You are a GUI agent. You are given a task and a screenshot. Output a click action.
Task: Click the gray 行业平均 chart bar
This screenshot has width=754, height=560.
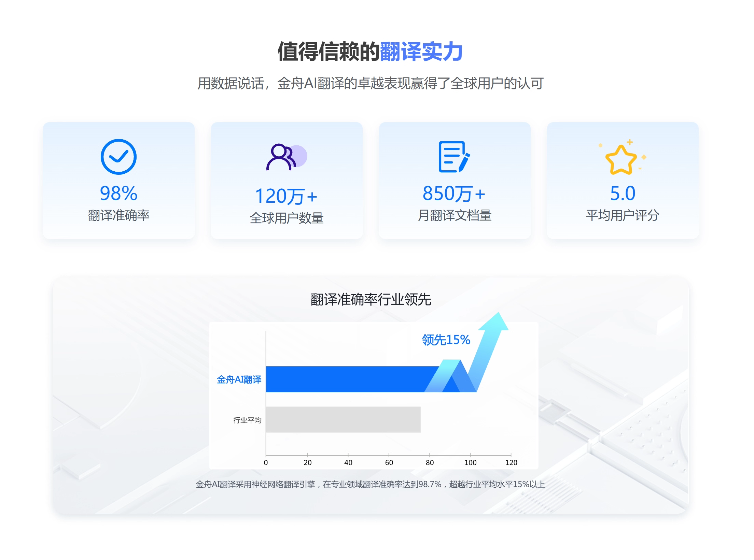click(343, 419)
